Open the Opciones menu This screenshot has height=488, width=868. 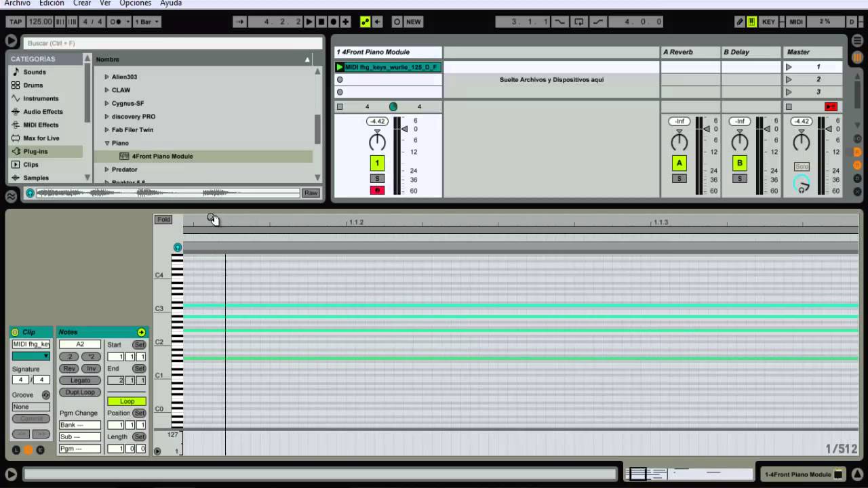[136, 3]
